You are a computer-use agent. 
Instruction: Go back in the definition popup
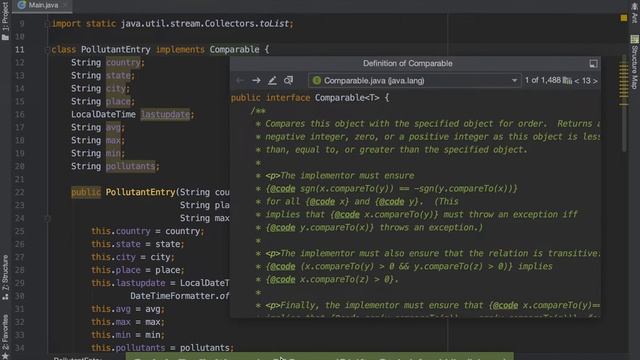[x=240, y=80]
